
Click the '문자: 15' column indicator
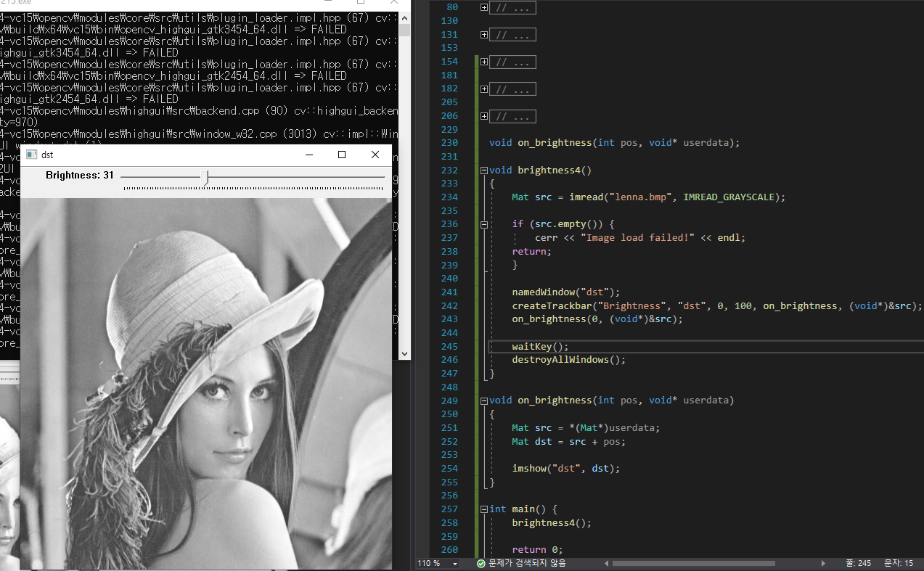point(897,563)
